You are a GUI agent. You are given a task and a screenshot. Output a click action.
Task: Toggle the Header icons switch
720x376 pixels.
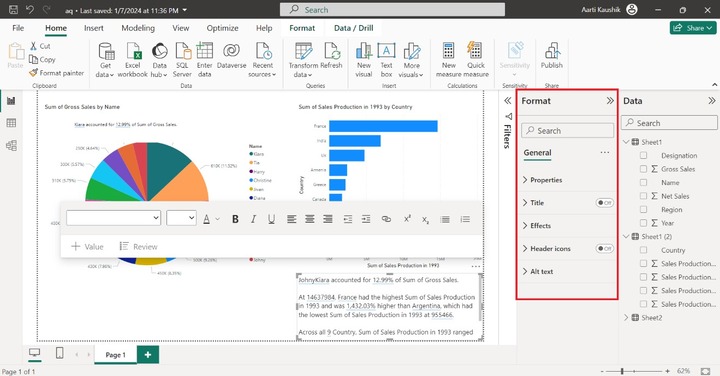pyautogui.click(x=604, y=248)
